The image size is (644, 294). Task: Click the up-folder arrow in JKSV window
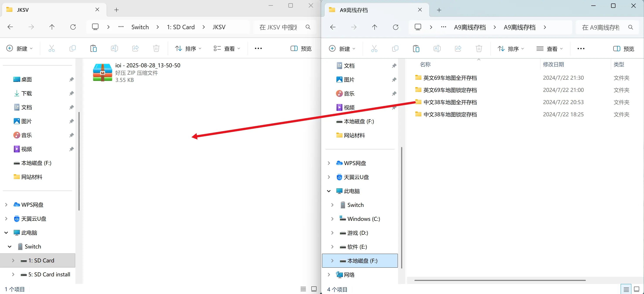[52, 27]
